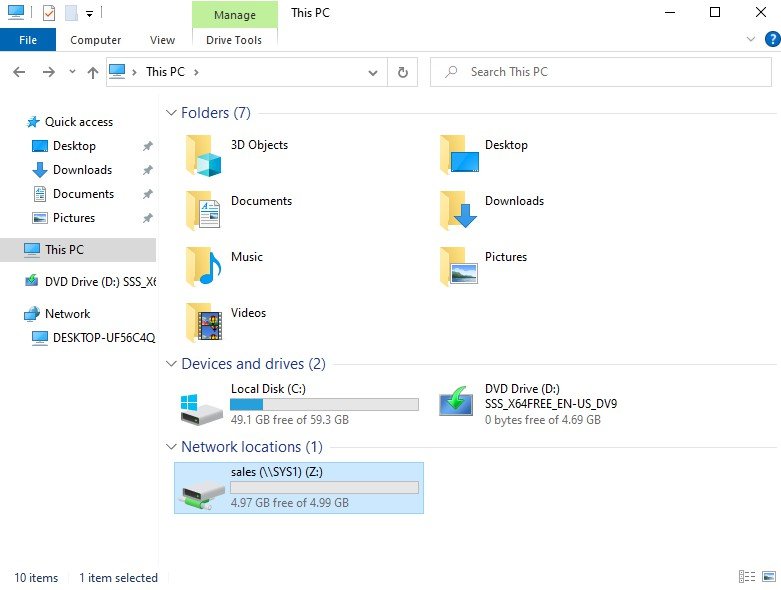This screenshot has height=590, width=781.
Task: Click the Back navigation arrow
Action: pos(19,72)
